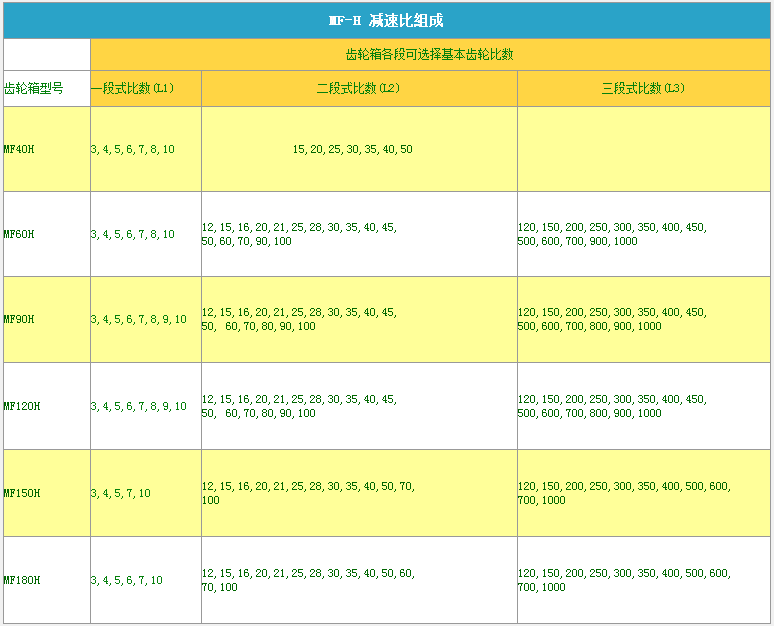Select the MF120H one-stage ratio cell

point(139,406)
